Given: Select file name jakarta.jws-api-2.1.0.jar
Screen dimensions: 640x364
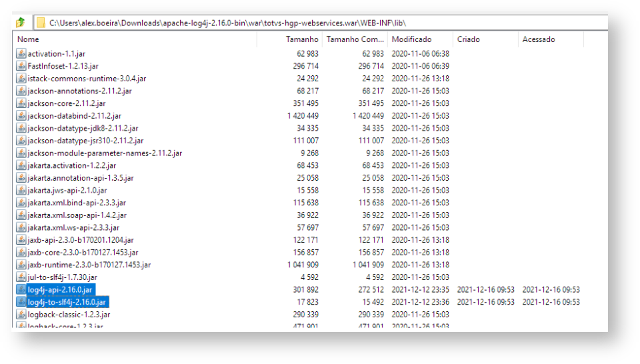Looking at the screenshot, I should [67, 190].
